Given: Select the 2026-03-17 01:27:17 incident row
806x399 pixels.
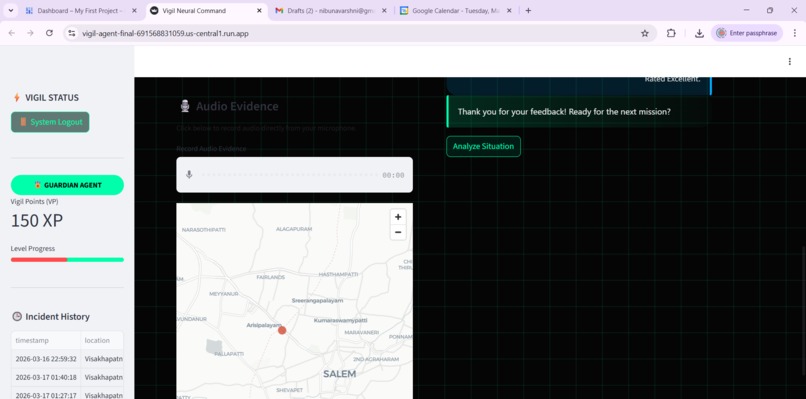Looking at the screenshot, I should point(67,393).
